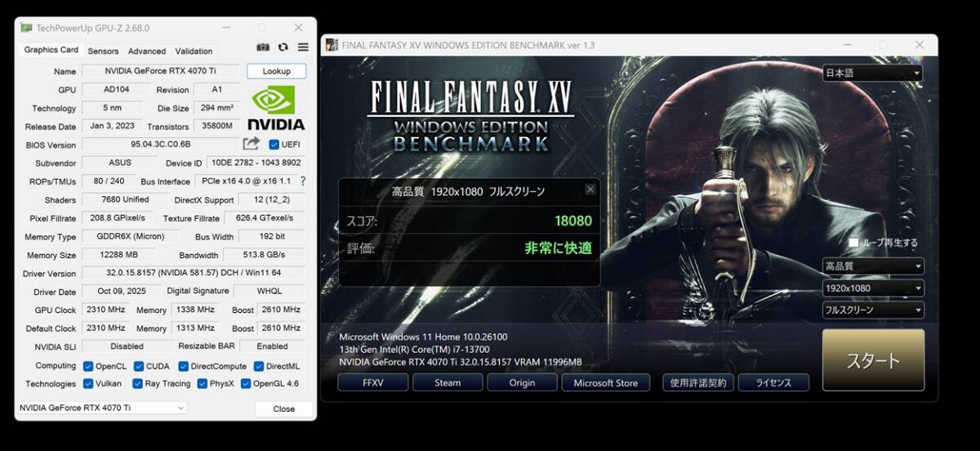Toggle the OpenCL checkbox
The width and height of the screenshot is (980, 451).
tap(88, 366)
